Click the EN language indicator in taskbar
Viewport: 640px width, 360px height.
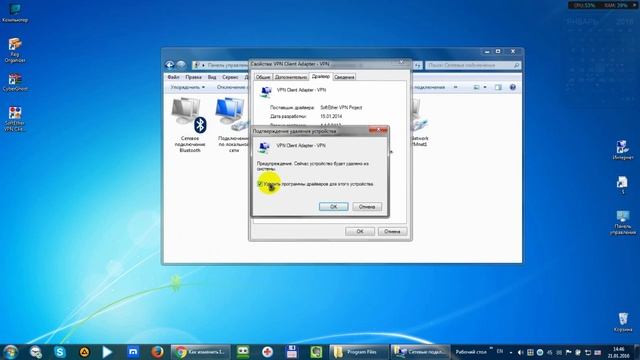tap(500, 352)
